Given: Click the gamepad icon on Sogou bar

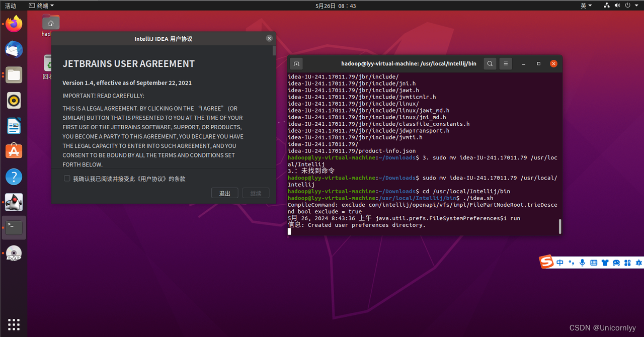Looking at the screenshot, I should [616, 263].
